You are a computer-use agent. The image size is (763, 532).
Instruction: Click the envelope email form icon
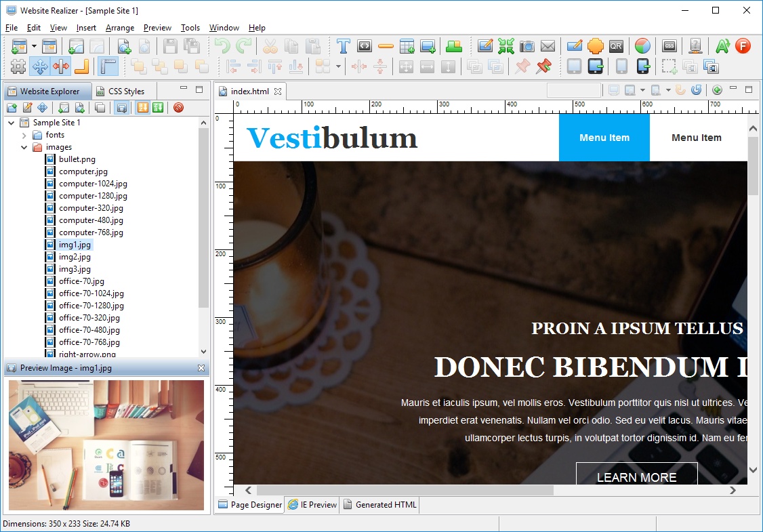548,46
